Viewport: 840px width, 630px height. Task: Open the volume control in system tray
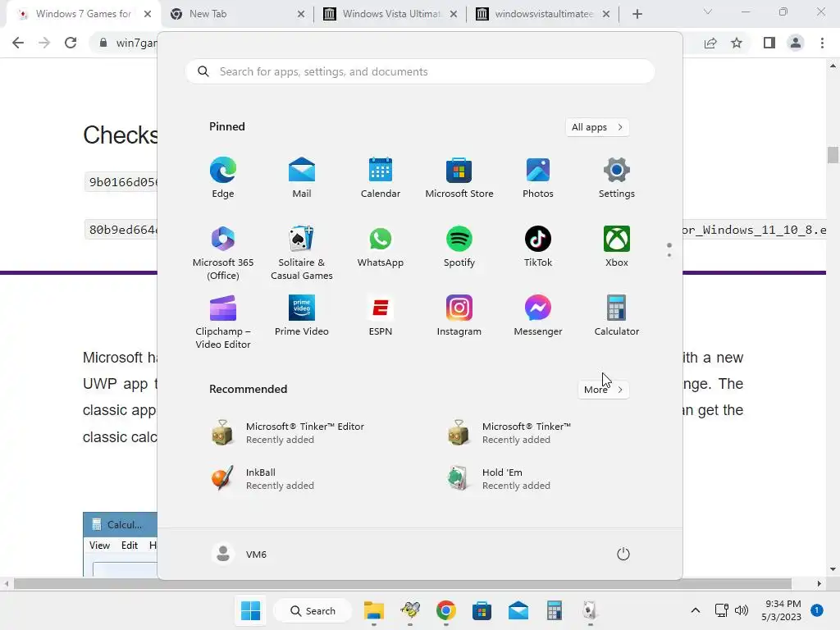[742, 610]
